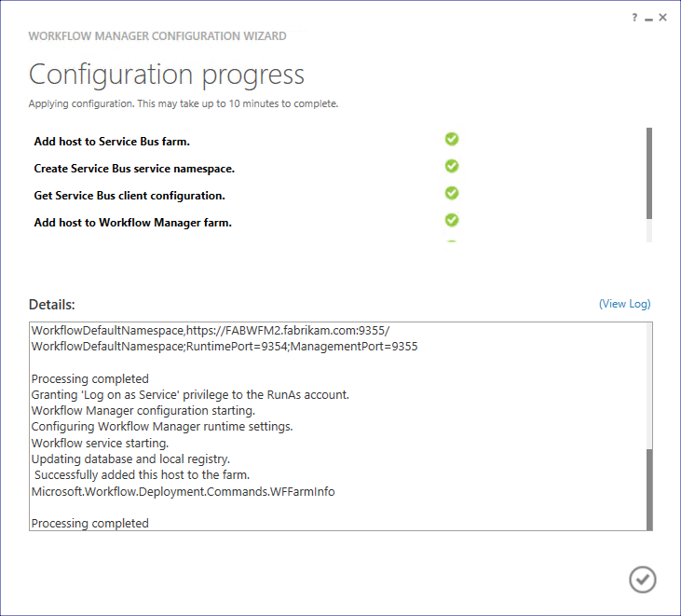This screenshot has width=681, height=616.
Task: Click the Configuration progress heading
Action: 167,75
